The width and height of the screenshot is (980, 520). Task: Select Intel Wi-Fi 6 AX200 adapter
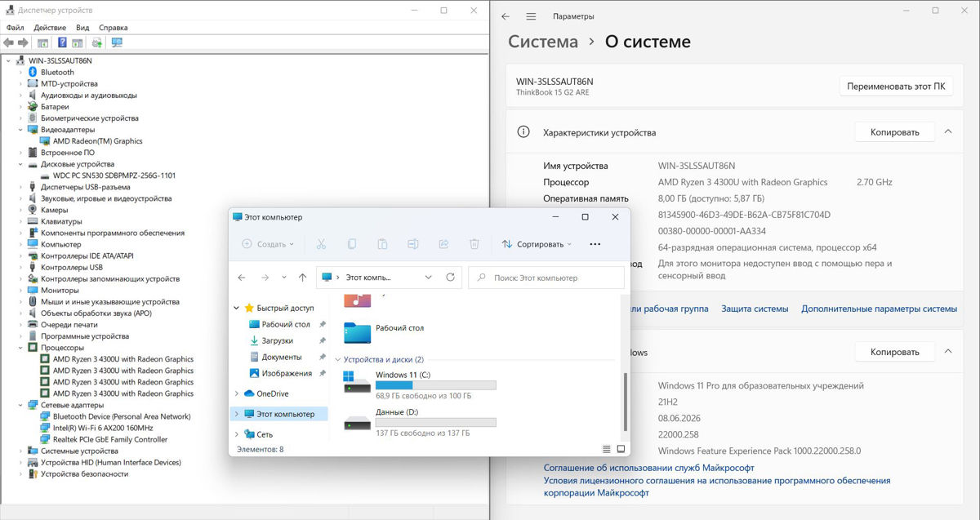[103, 428]
